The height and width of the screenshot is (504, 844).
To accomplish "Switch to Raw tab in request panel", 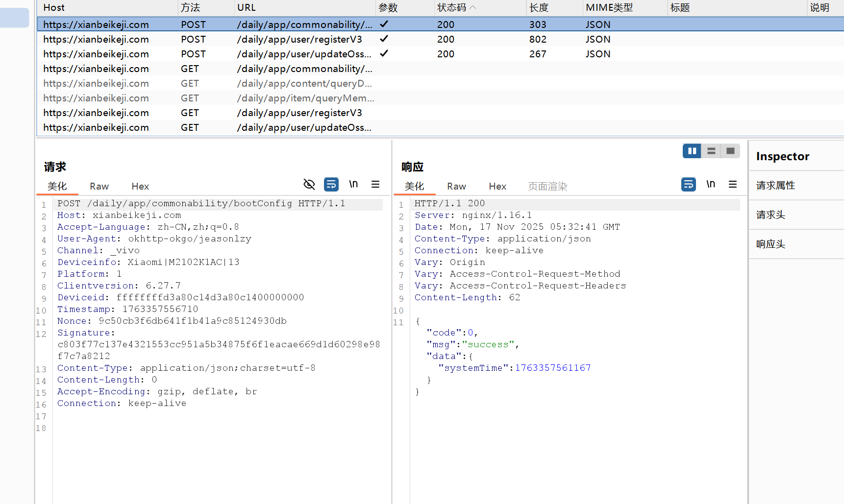I will (x=99, y=186).
